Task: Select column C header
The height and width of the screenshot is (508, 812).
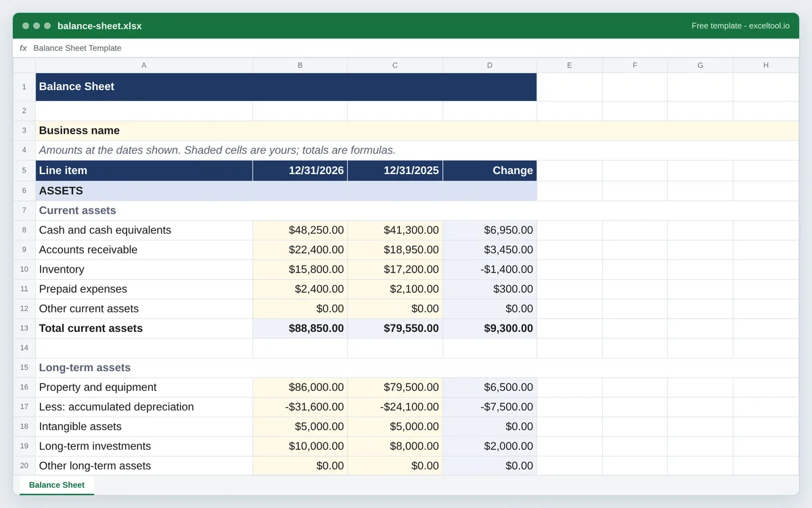Action: (395, 65)
